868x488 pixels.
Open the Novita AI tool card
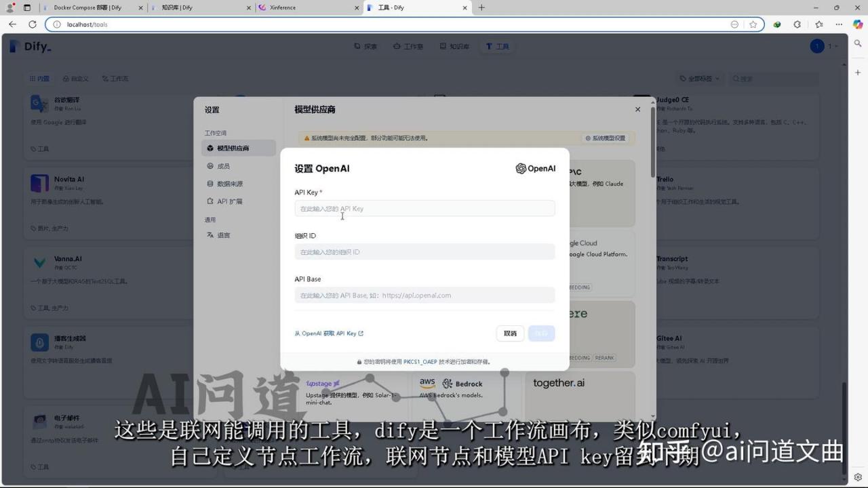tap(108, 205)
